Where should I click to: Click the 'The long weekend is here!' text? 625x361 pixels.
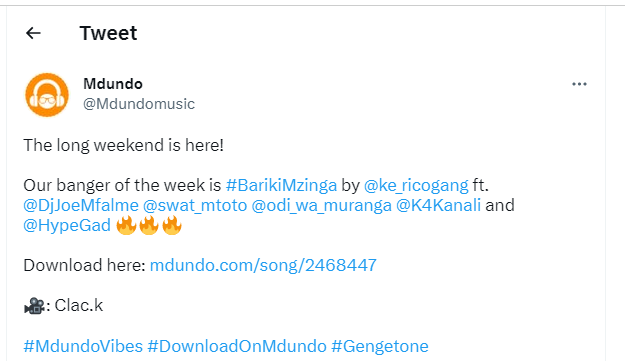tap(124, 145)
